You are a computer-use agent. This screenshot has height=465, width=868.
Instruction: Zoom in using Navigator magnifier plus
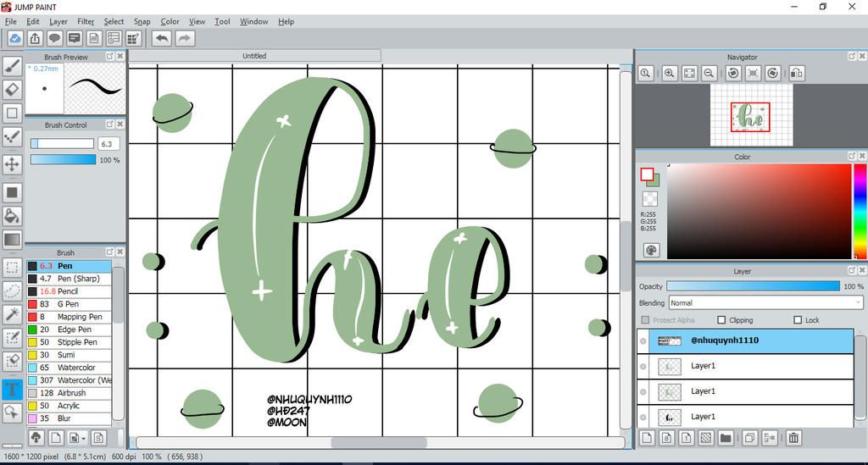point(670,73)
